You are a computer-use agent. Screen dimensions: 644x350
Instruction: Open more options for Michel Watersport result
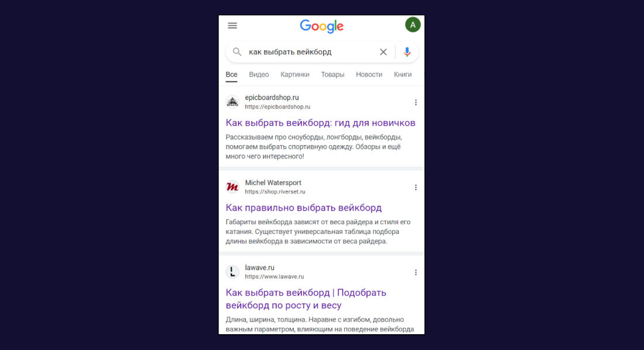pos(416,187)
